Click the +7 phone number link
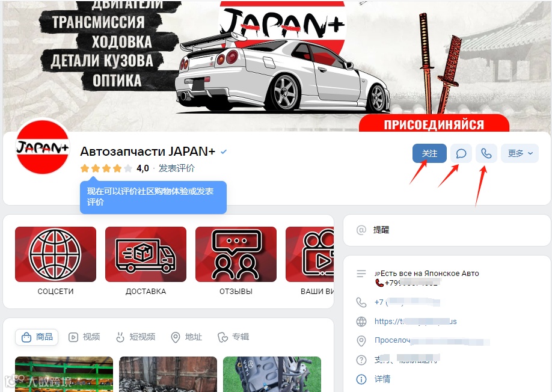The image size is (552, 392). tap(407, 302)
